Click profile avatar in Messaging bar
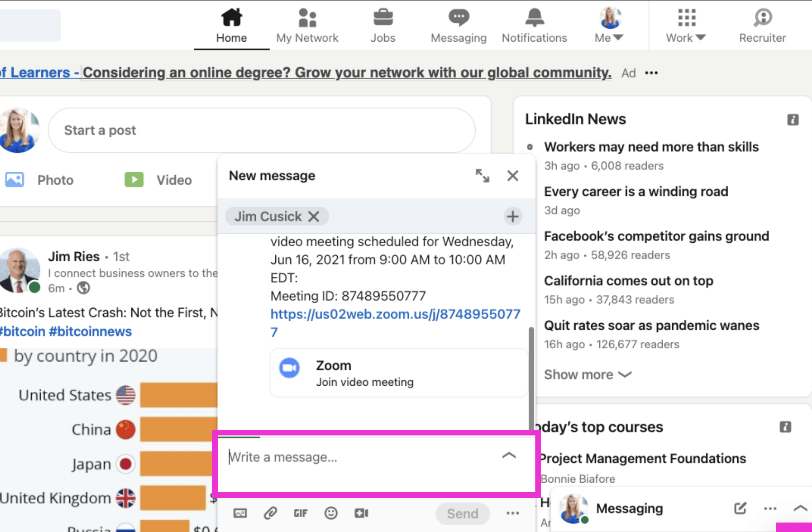 (573, 508)
